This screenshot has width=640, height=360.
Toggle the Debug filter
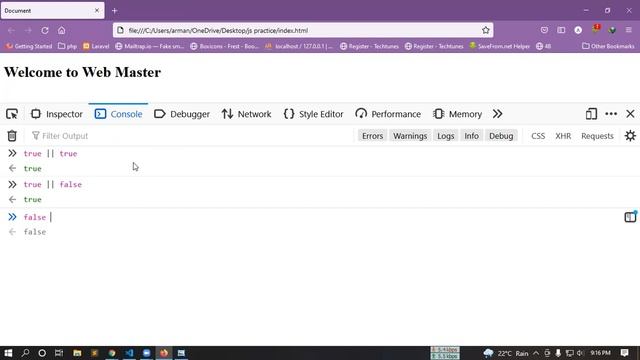pyautogui.click(x=501, y=136)
